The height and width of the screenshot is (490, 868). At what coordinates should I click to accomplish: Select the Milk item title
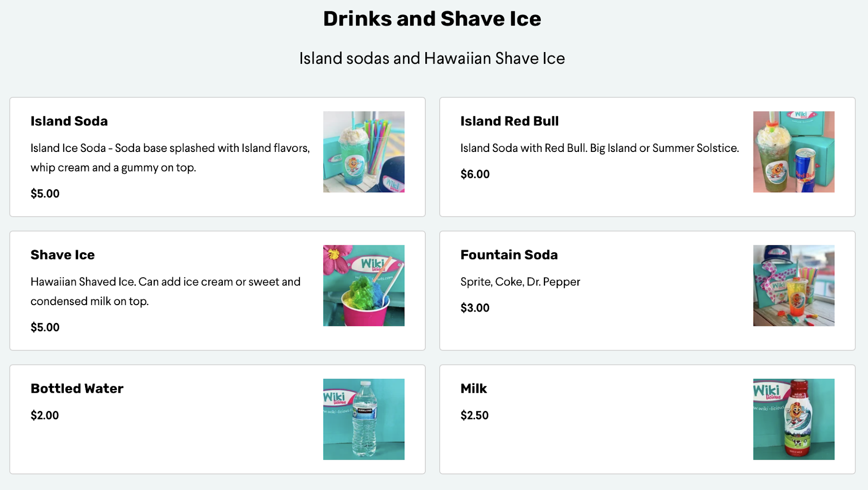click(x=473, y=388)
